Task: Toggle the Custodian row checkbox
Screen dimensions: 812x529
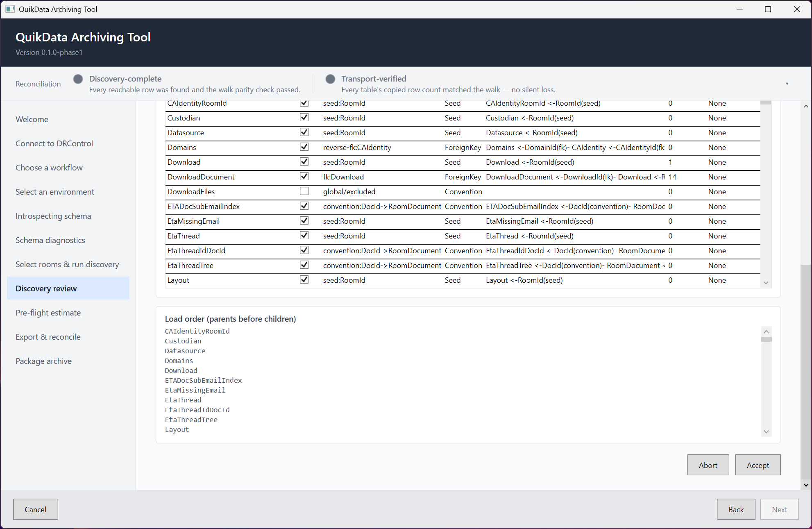Action: (x=304, y=118)
